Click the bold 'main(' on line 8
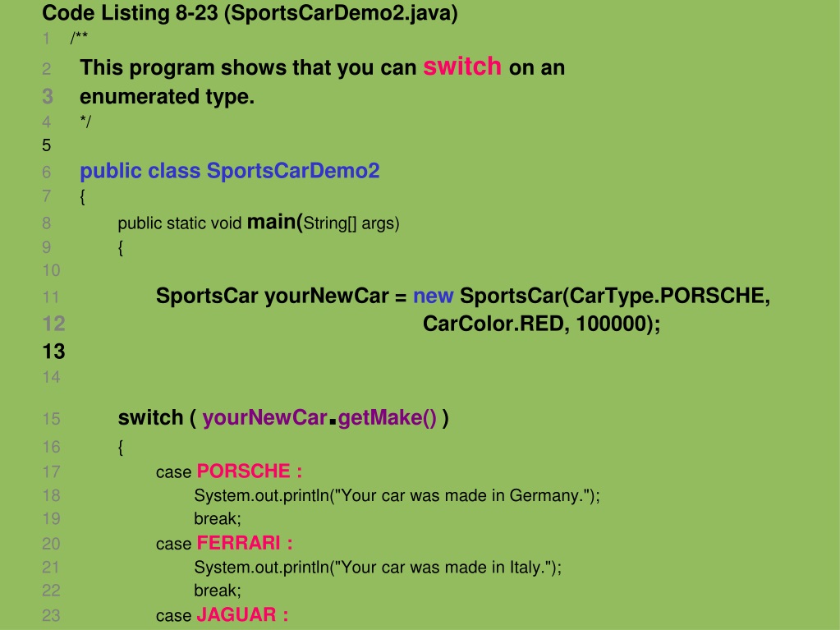 [x=275, y=222]
